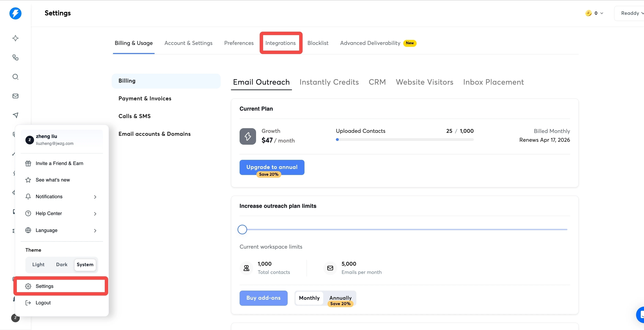Switch to the Preferences tab

(239, 43)
